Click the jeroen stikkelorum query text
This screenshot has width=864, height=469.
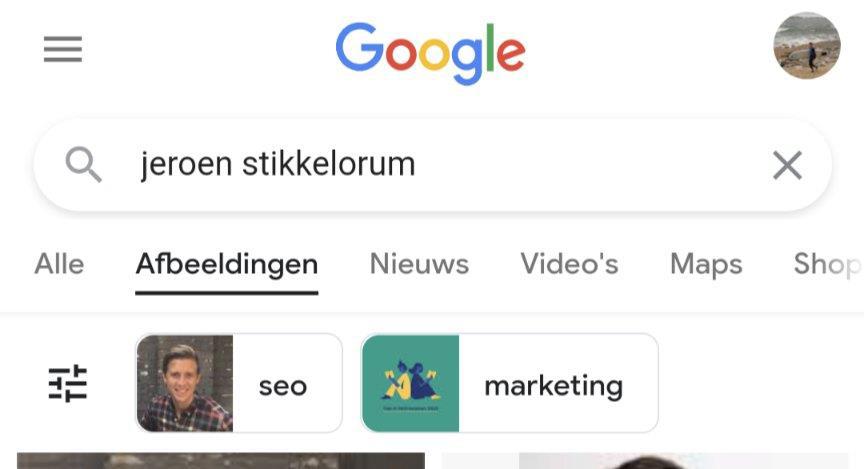pos(278,164)
